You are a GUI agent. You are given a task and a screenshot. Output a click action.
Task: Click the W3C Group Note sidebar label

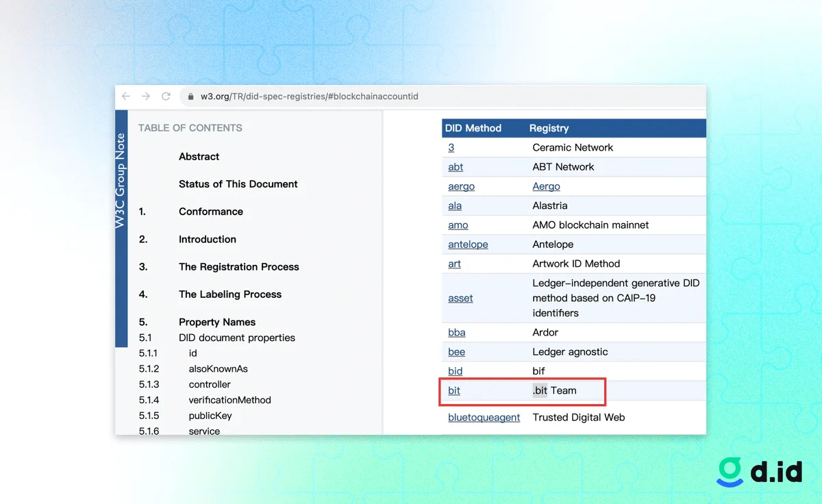tap(121, 181)
